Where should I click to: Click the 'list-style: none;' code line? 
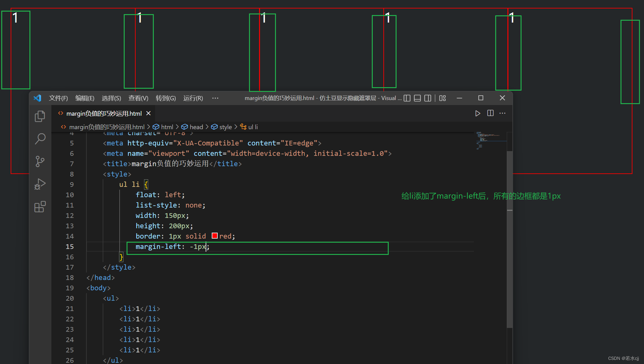(170, 205)
